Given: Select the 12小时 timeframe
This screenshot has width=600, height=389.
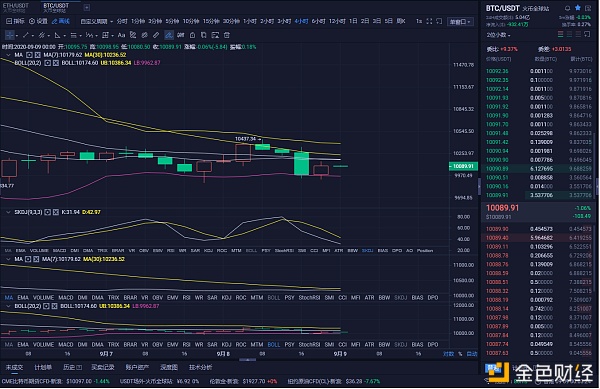Looking at the screenshot, I should click(337, 21).
